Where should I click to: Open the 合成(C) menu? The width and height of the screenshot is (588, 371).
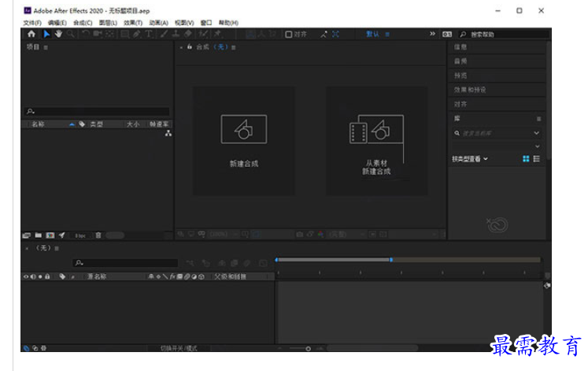pyautogui.click(x=83, y=23)
